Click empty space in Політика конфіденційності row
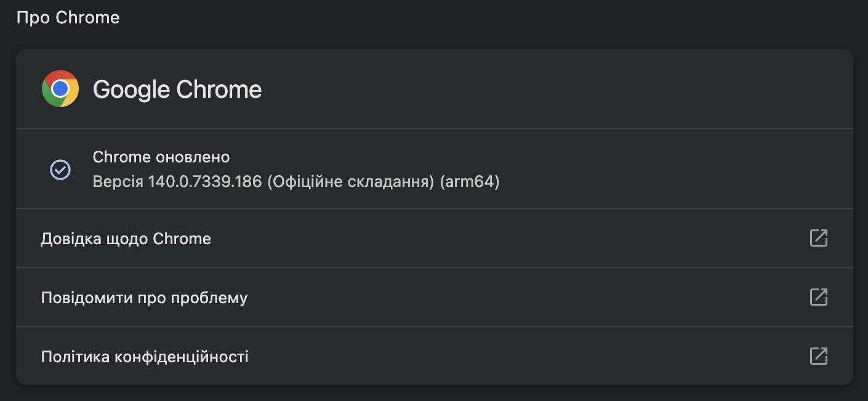 tap(492, 357)
